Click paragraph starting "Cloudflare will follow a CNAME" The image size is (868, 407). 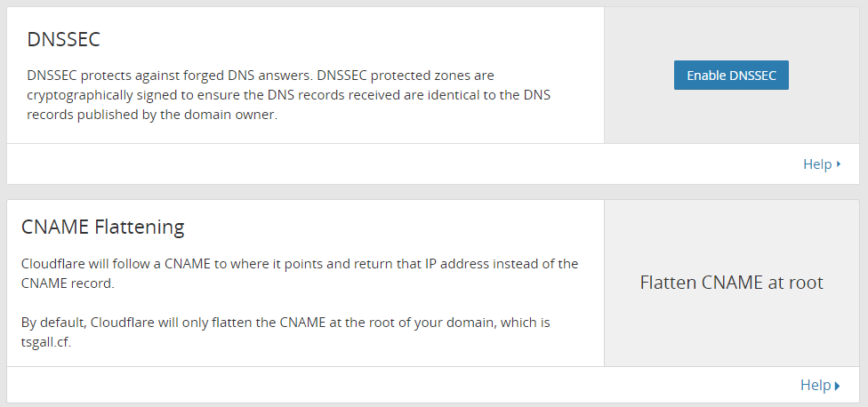tap(300, 273)
